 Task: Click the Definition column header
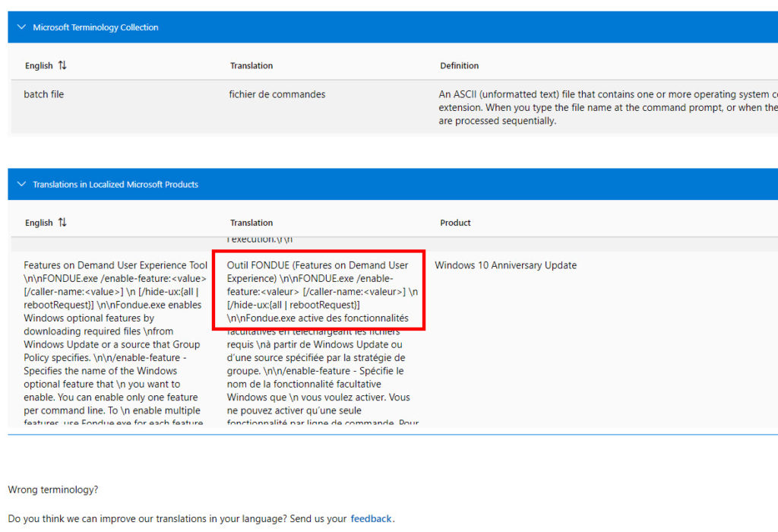(x=459, y=66)
